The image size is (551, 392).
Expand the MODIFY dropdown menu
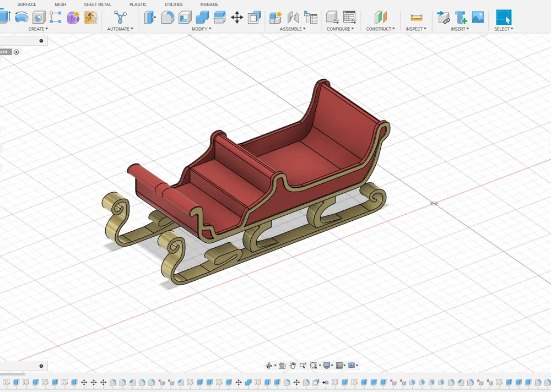[x=201, y=29]
